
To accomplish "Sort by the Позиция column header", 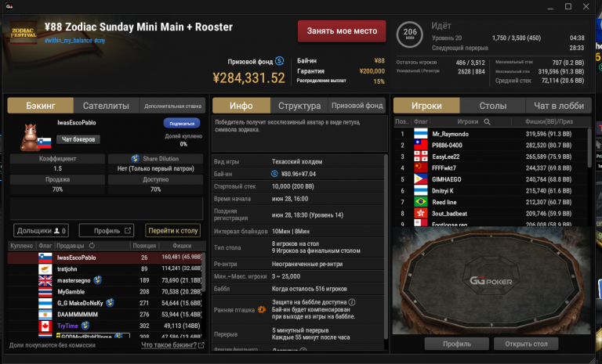I will [144, 246].
